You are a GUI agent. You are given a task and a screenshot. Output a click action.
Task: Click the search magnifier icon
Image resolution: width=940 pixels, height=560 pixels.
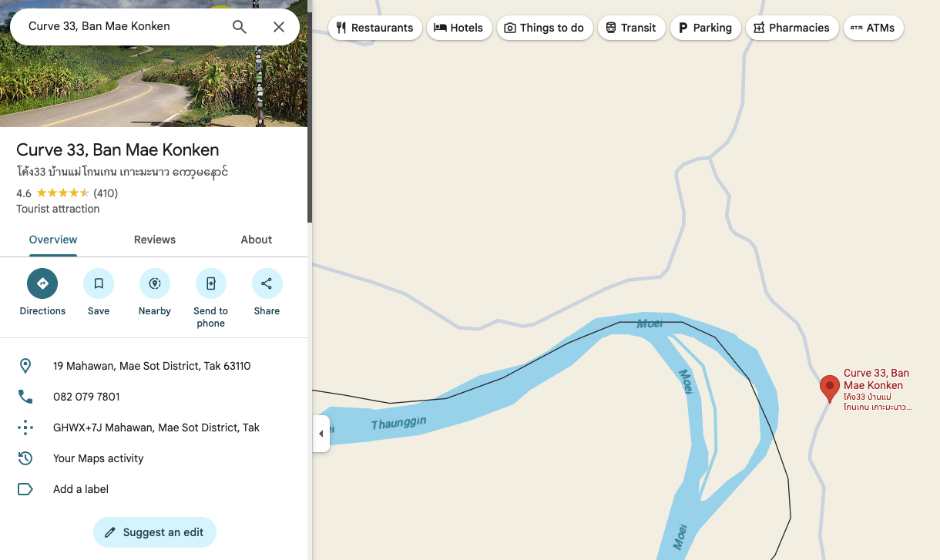[x=240, y=27]
